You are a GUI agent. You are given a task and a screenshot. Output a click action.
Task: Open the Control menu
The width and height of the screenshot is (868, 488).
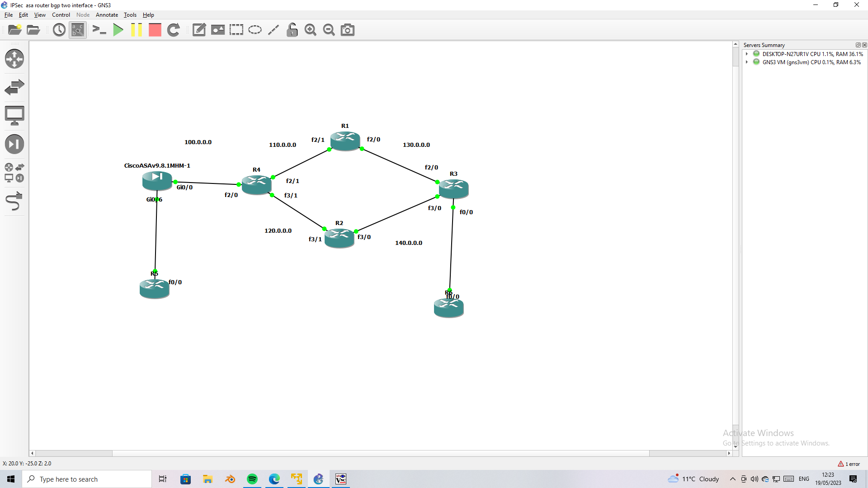pyautogui.click(x=60, y=14)
